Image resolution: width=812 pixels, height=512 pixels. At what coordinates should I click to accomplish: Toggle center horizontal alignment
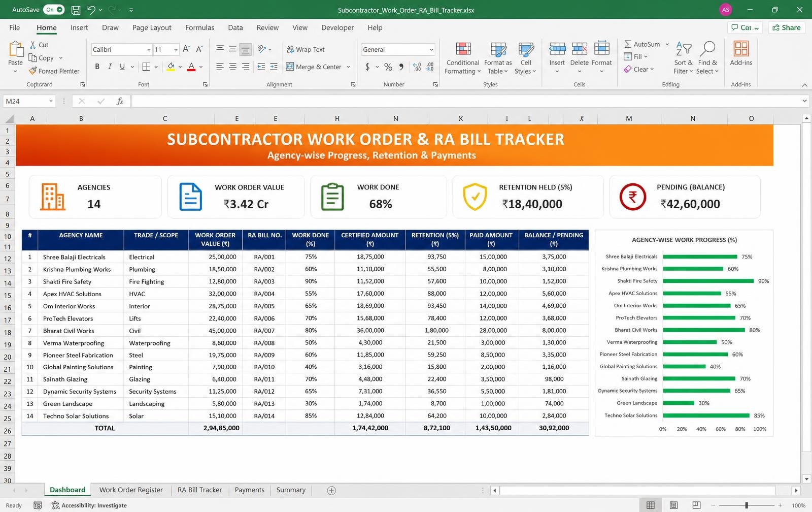tap(232, 67)
